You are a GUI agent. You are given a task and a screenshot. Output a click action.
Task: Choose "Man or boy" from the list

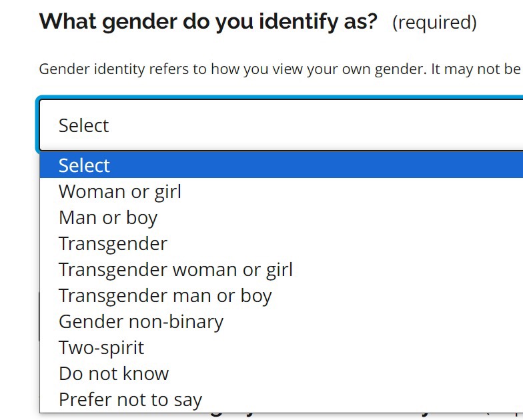pos(108,218)
